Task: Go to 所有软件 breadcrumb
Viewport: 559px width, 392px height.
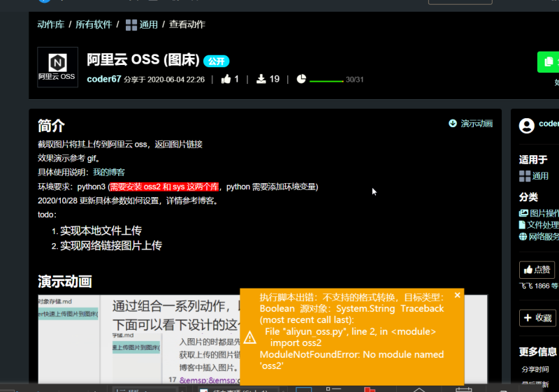Action: point(94,24)
